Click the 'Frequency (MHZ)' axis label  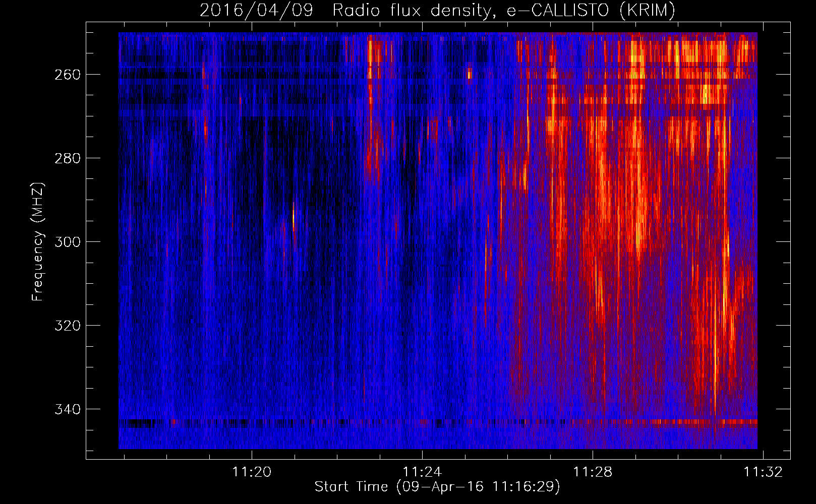[x=38, y=242]
